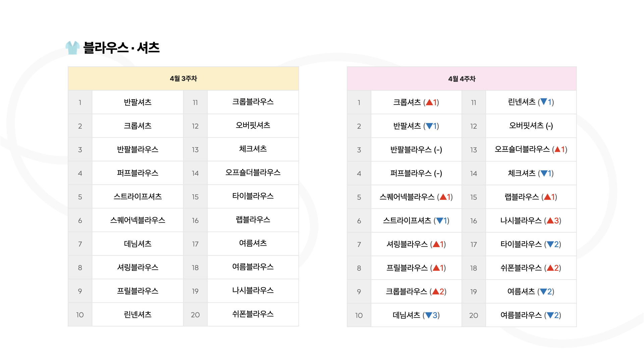Click 오프숄더블라우스 in the 3주차 table
This screenshot has width=644, height=362.
coord(253,173)
